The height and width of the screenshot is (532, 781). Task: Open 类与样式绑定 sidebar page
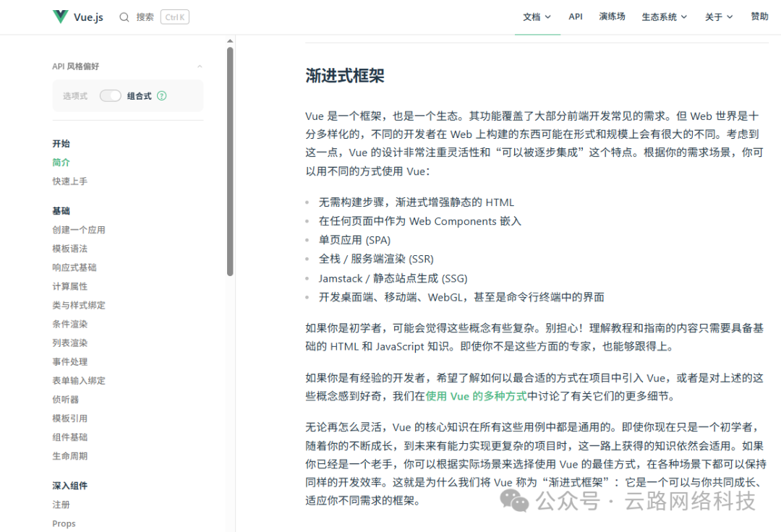(79, 305)
